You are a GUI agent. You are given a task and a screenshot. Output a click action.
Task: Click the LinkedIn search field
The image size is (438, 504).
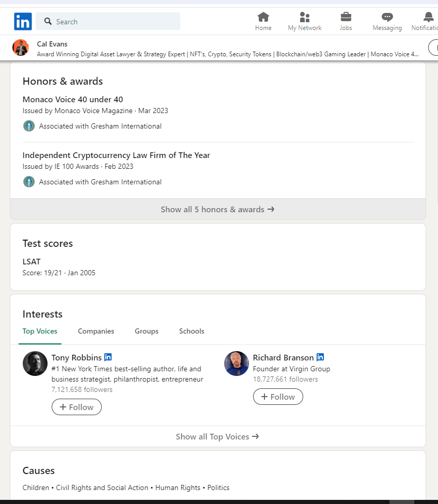[x=108, y=21]
